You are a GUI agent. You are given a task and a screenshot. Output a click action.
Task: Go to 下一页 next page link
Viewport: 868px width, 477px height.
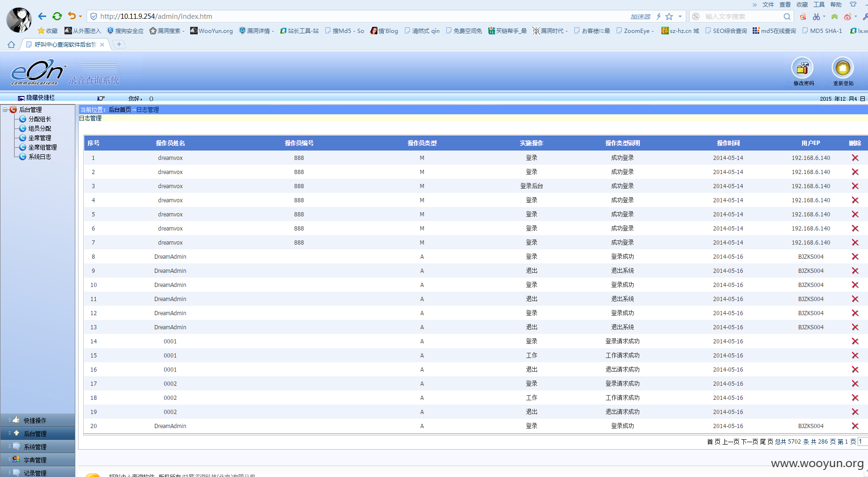click(x=750, y=442)
